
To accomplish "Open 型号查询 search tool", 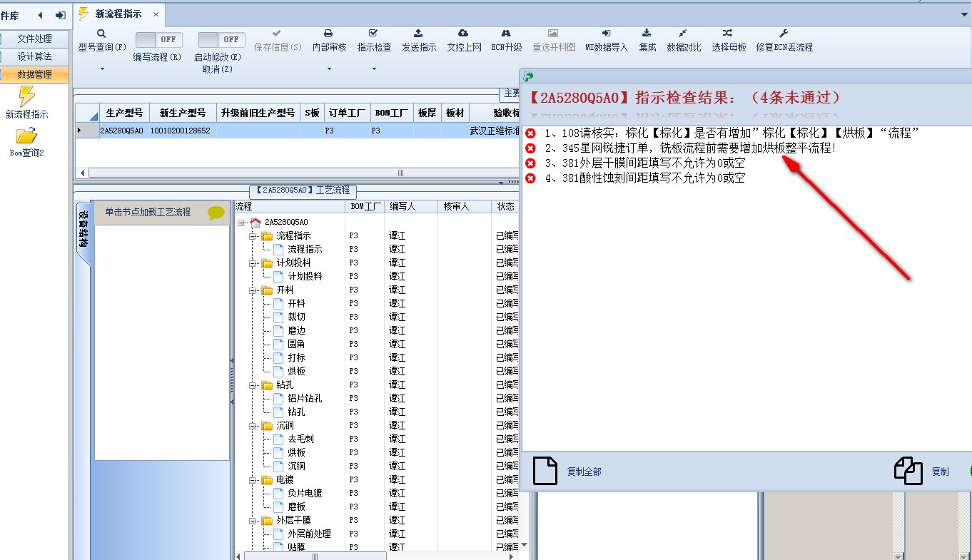I will tap(102, 41).
